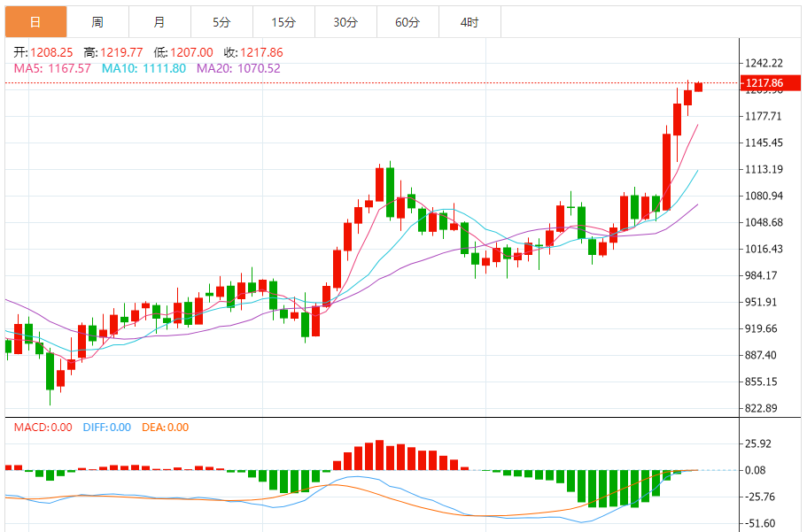807x532 pixels.
Task: Click the MA10: 1111.80 indicator text
Action: coord(144,68)
